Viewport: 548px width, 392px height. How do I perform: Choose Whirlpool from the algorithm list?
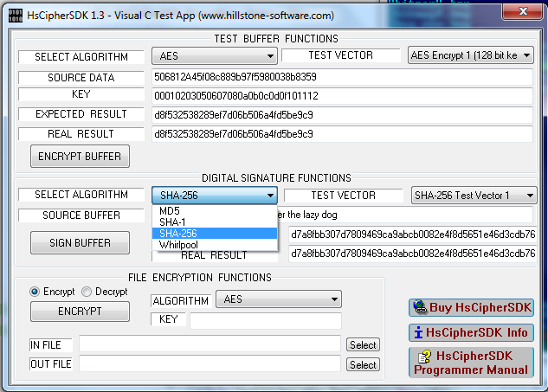coord(215,245)
